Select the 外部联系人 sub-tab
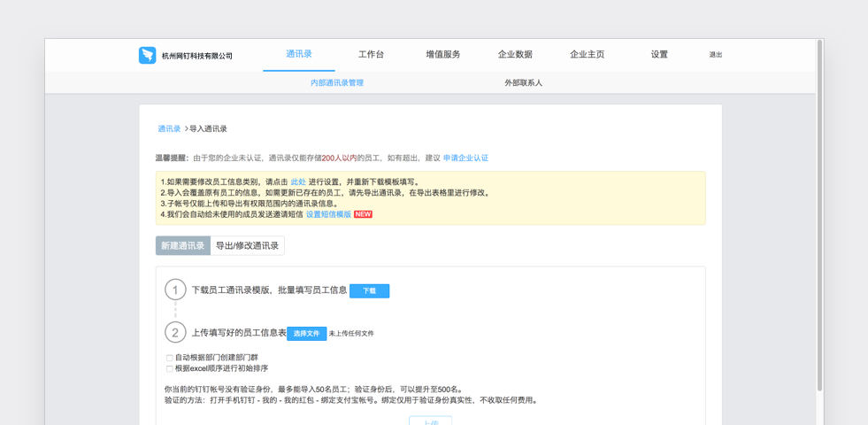The width and height of the screenshot is (868, 425). [x=523, y=82]
